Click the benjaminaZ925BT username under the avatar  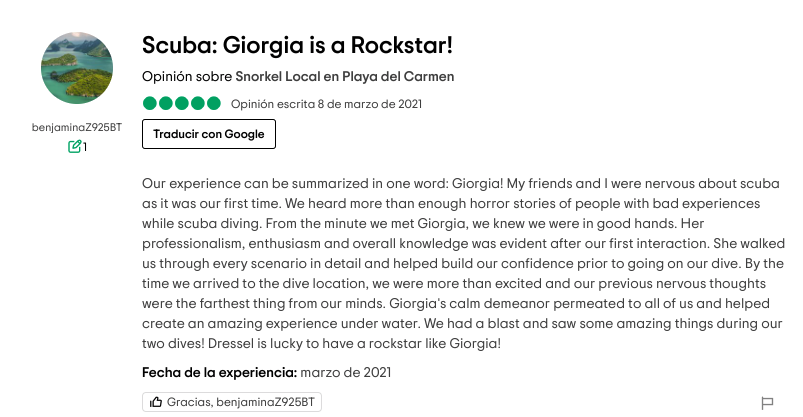coord(77,127)
